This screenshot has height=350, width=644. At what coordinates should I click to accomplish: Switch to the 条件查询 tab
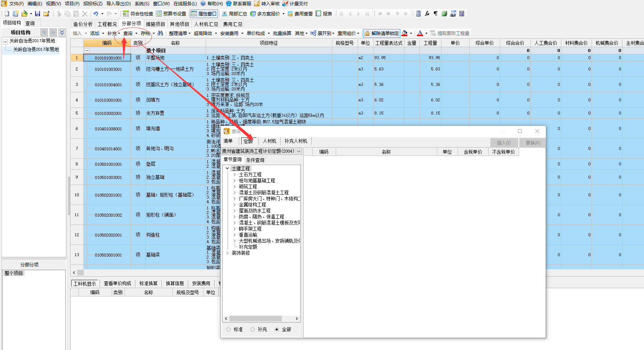tap(255, 160)
